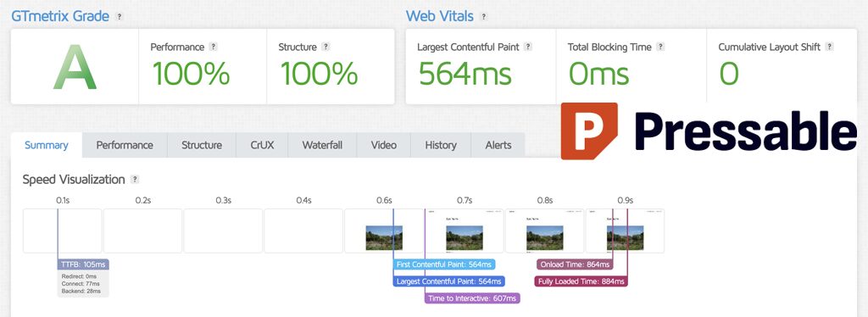This screenshot has height=317, width=868.
Task: Click the 0.7s filmstrip frame
Action: [x=464, y=231]
